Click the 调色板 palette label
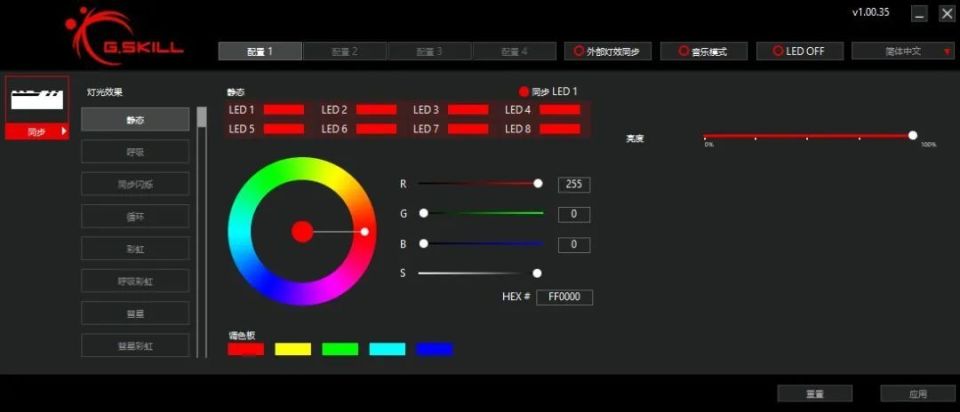This screenshot has width=960, height=412. pos(241,335)
